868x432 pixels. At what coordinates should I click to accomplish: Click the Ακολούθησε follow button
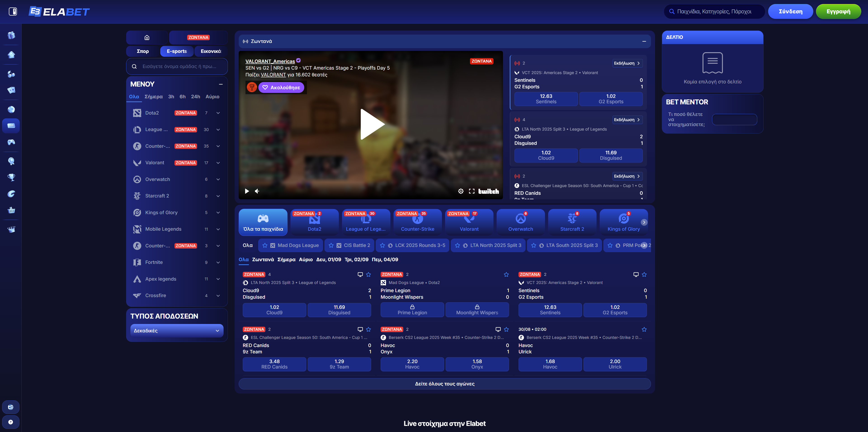click(281, 87)
